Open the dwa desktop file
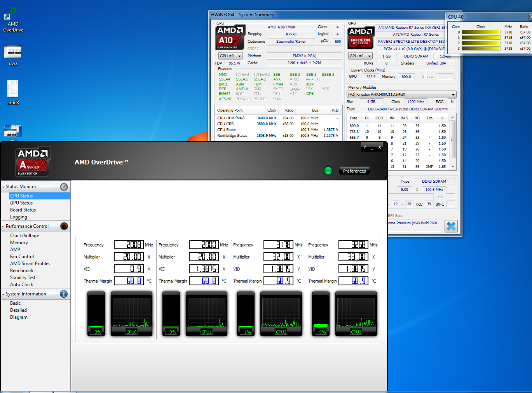 (13, 55)
